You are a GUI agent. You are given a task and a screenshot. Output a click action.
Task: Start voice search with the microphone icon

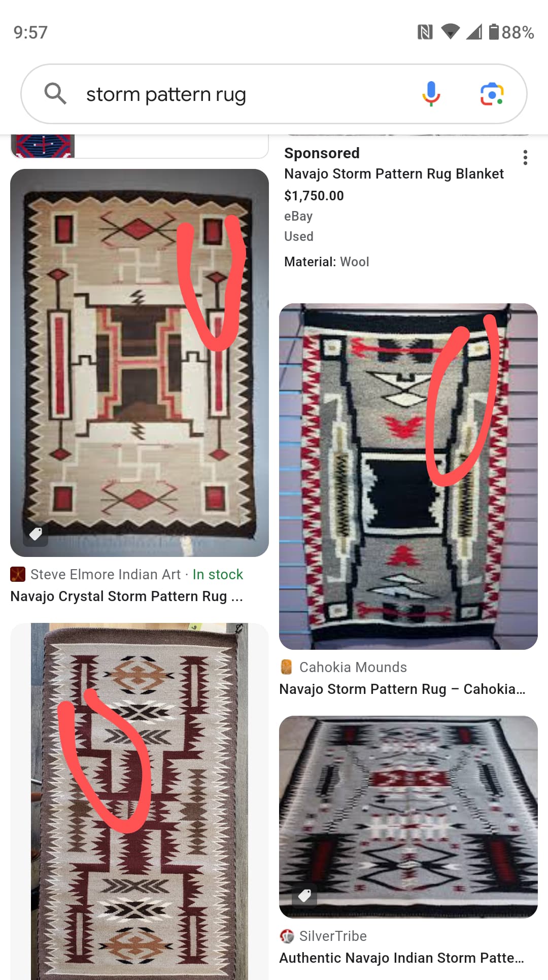(431, 94)
